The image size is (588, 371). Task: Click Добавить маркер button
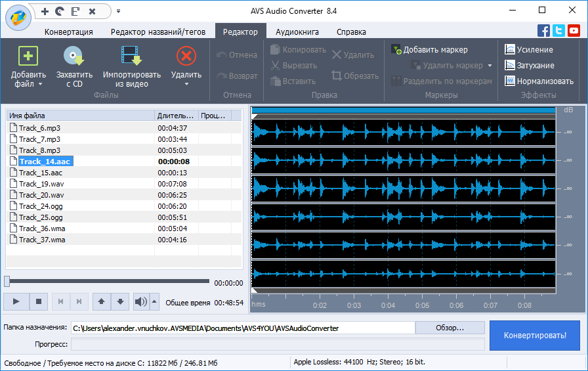point(429,50)
